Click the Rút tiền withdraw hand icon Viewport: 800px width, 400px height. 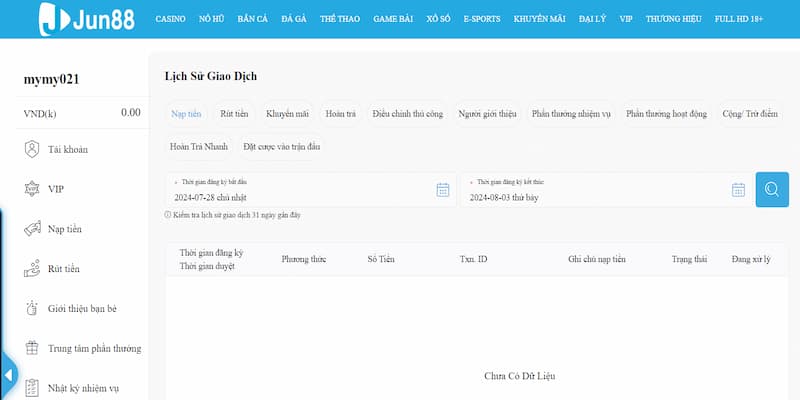click(32, 268)
